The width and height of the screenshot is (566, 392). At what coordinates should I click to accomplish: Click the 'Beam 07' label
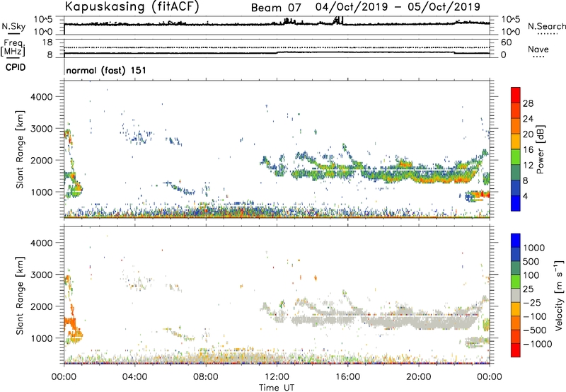(276, 8)
